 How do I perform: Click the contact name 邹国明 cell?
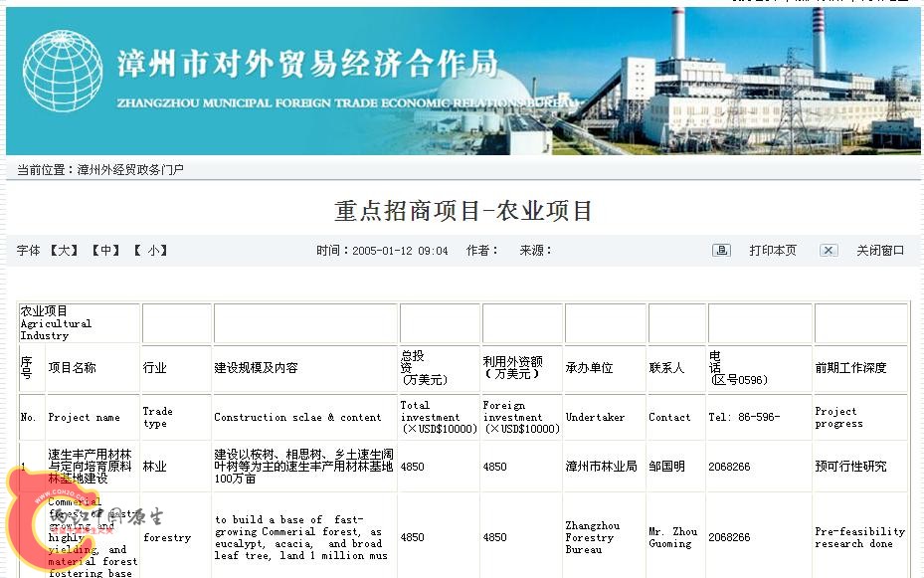coord(666,467)
